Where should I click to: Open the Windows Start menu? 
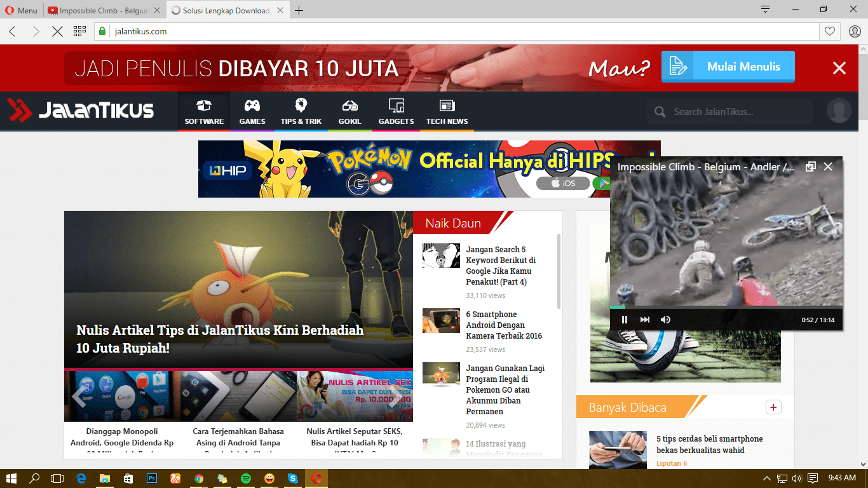(x=11, y=478)
